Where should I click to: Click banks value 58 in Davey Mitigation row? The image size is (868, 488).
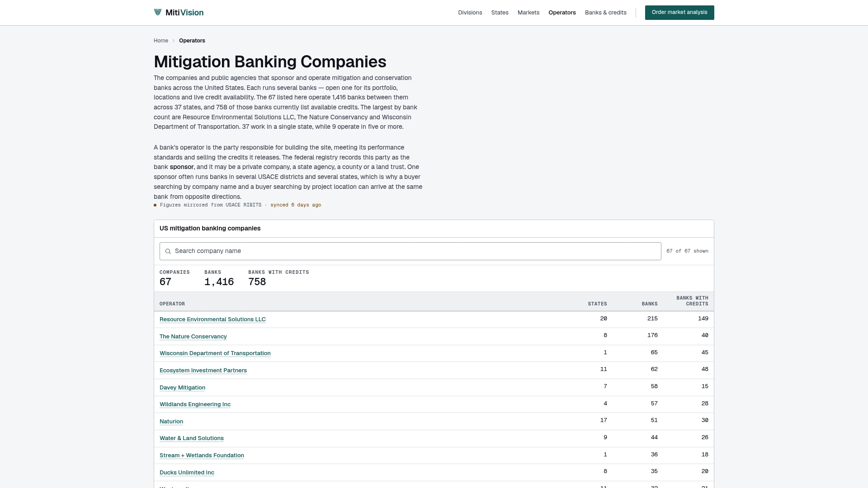click(654, 386)
